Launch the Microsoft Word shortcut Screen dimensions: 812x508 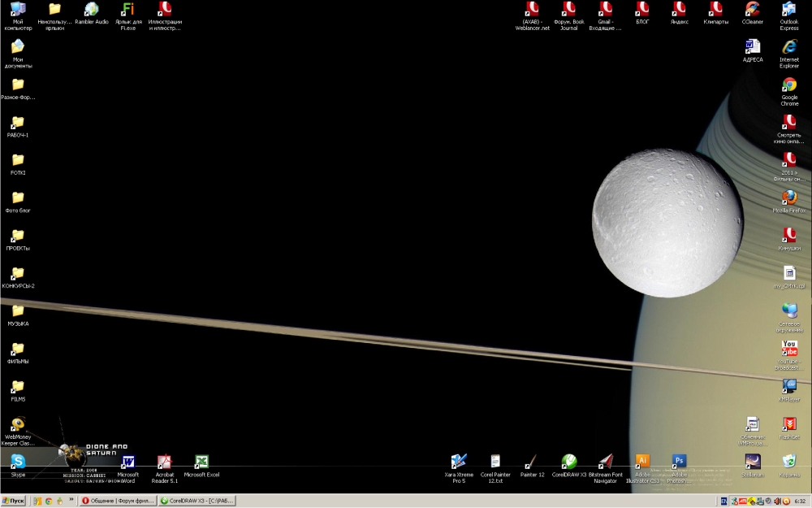coord(128,469)
